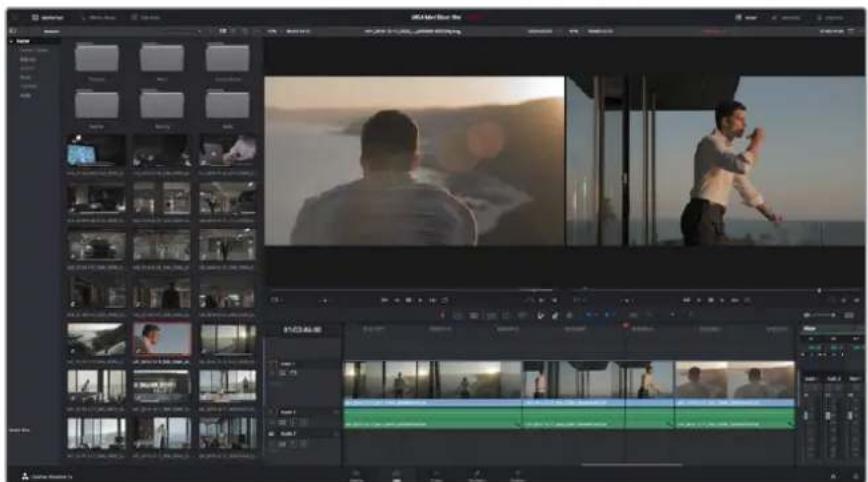Switch to the Media page tab

pyautogui.click(x=357, y=476)
